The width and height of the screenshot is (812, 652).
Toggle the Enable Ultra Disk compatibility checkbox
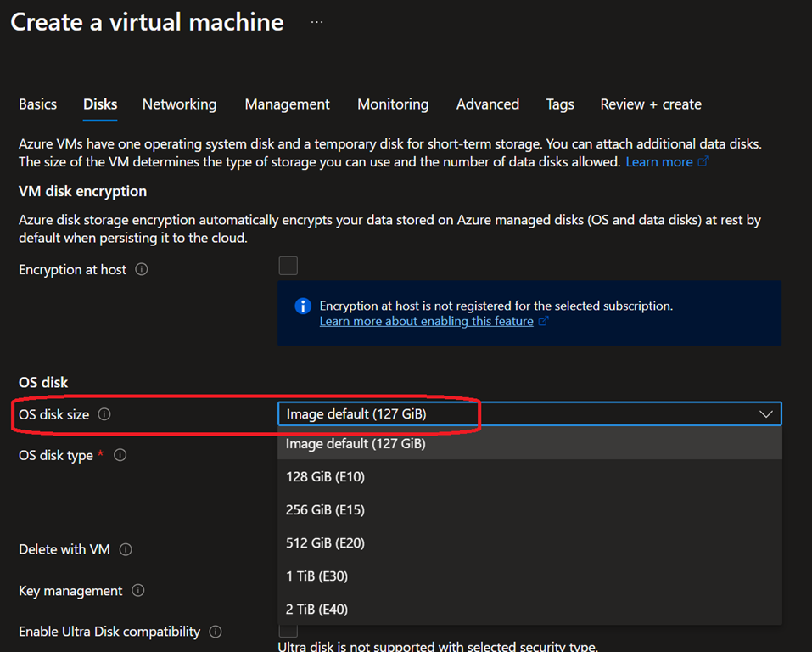click(288, 630)
